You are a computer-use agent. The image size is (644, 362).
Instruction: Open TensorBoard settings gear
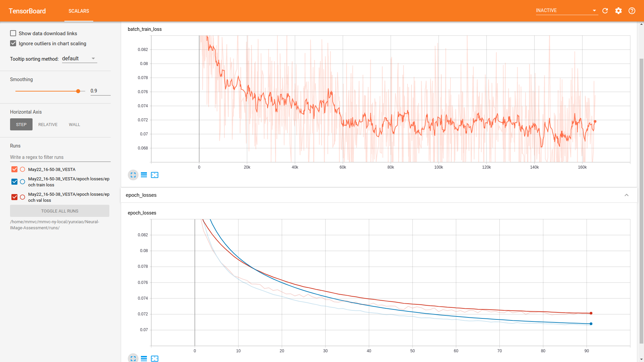(619, 11)
